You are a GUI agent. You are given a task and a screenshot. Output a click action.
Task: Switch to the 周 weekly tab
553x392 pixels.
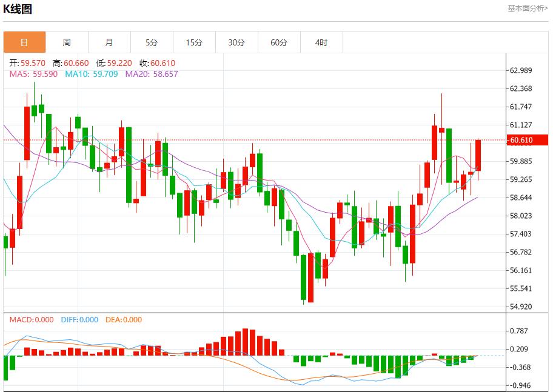[x=67, y=42]
